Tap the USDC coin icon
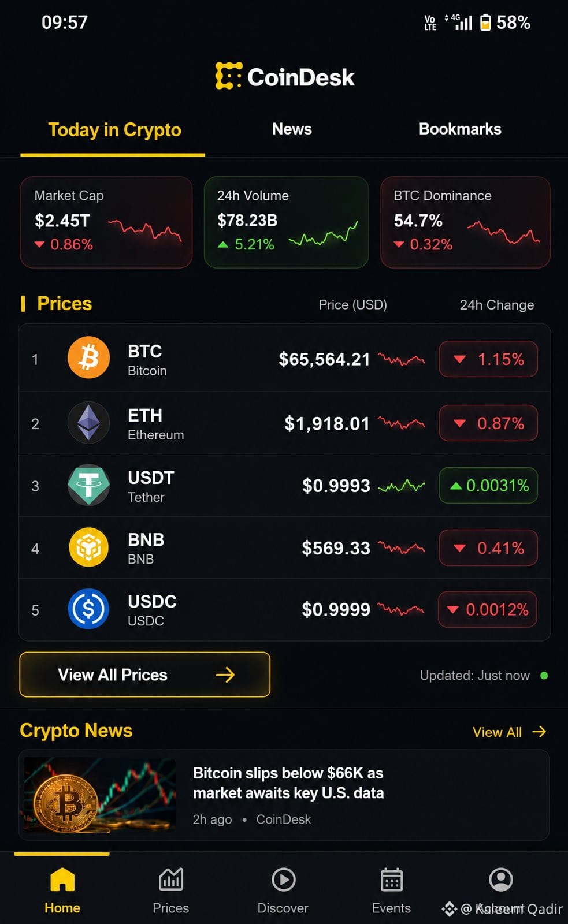The image size is (568, 924). (x=88, y=609)
